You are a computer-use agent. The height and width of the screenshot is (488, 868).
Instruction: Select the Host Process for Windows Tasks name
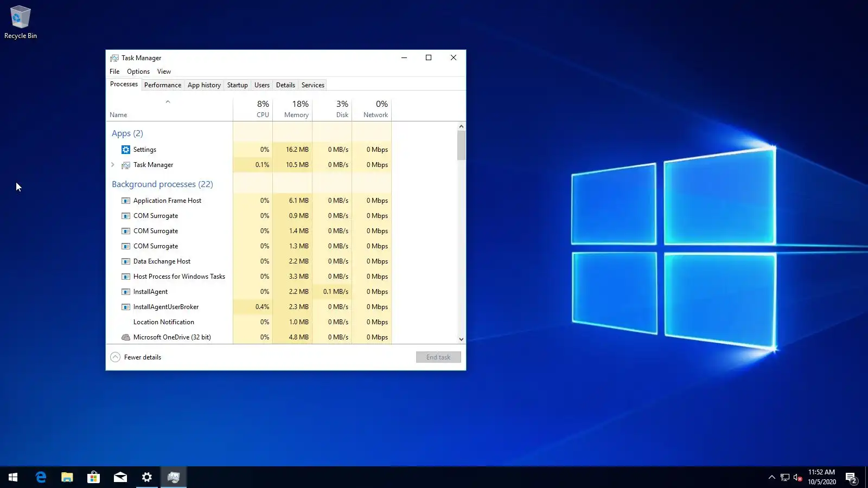pyautogui.click(x=179, y=277)
